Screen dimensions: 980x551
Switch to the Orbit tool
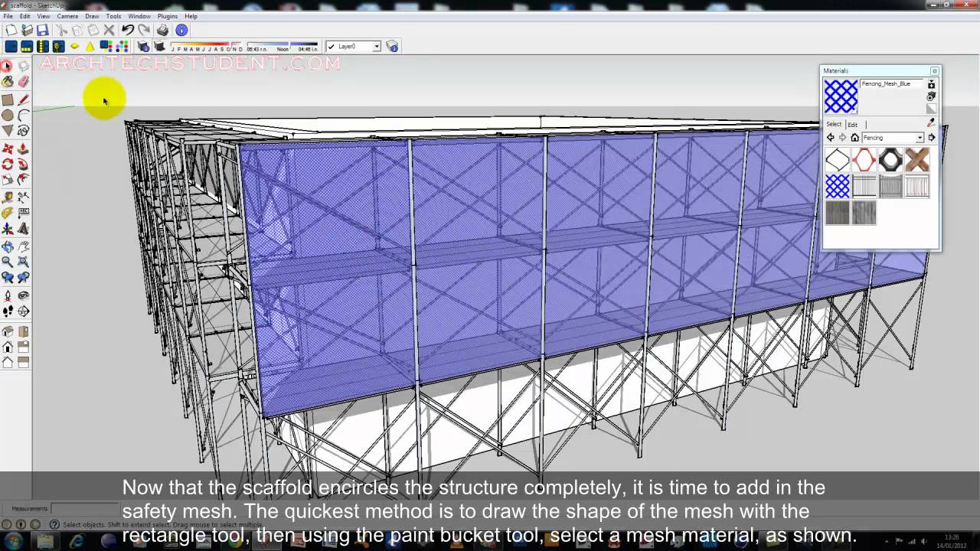point(7,246)
